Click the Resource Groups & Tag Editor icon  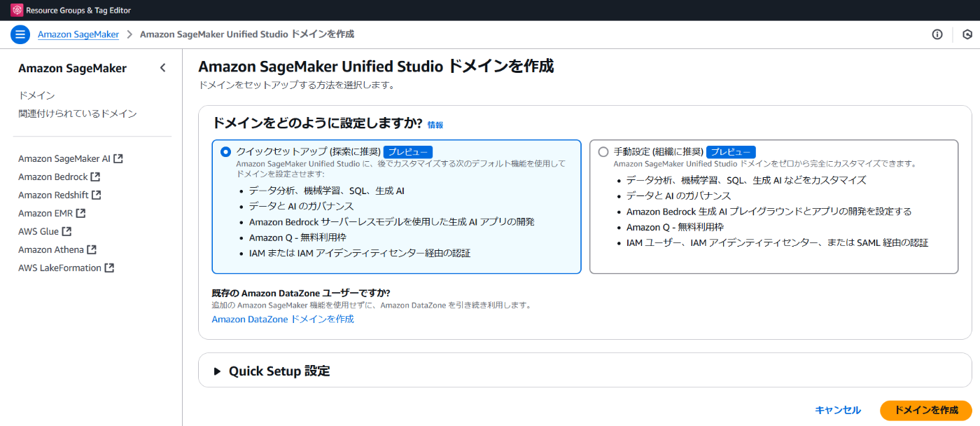17,11
